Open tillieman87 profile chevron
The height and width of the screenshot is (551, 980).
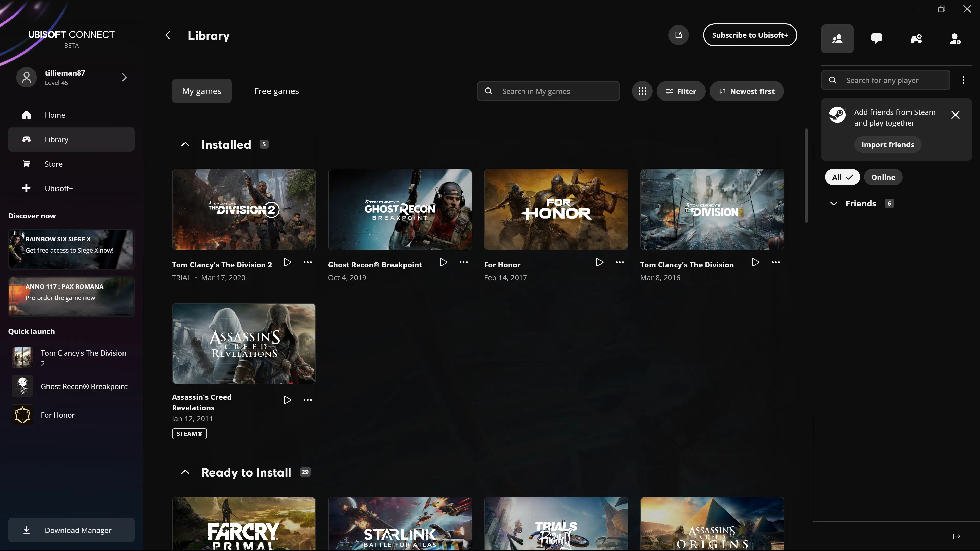tap(124, 78)
